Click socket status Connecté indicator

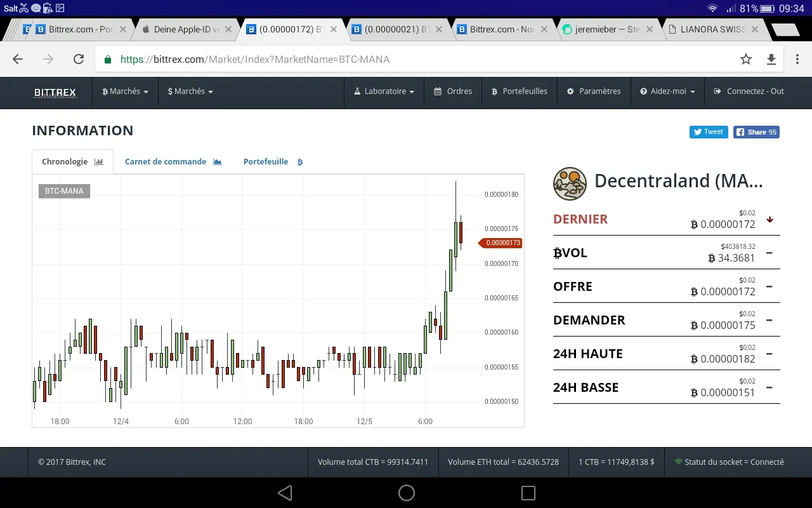tap(729, 462)
